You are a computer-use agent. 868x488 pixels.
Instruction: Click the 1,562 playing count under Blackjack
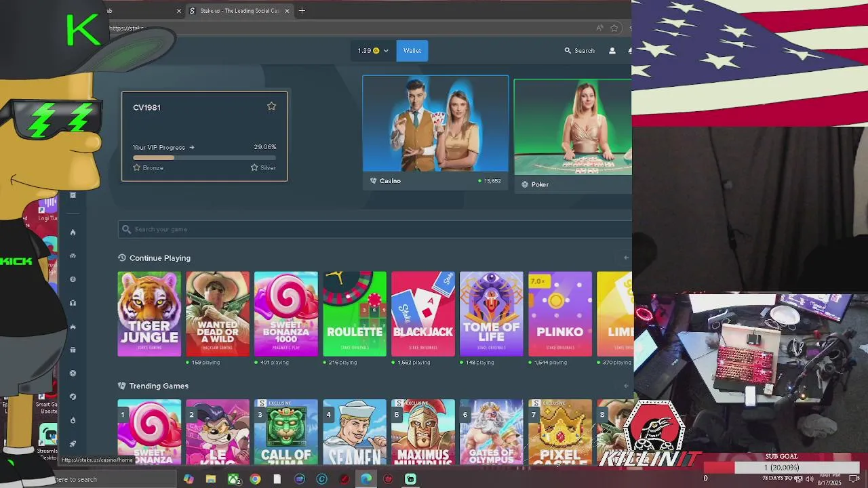pyautogui.click(x=411, y=363)
